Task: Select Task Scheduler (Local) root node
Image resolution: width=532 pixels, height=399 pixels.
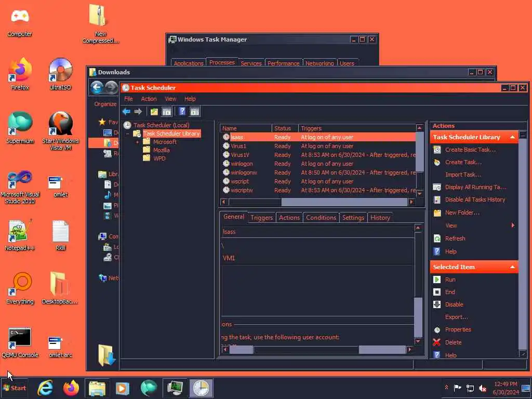Action: pos(162,125)
